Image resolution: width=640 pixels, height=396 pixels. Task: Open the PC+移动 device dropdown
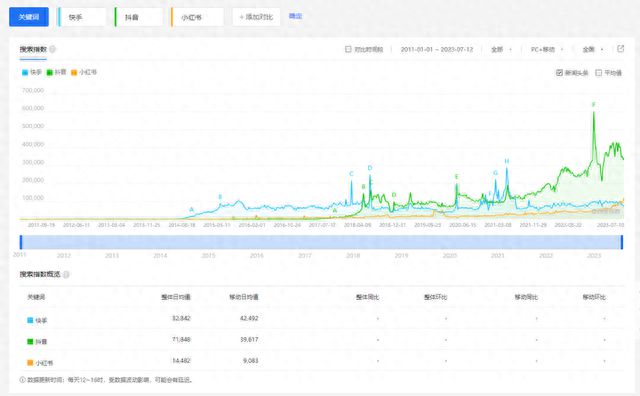pyautogui.click(x=547, y=49)
